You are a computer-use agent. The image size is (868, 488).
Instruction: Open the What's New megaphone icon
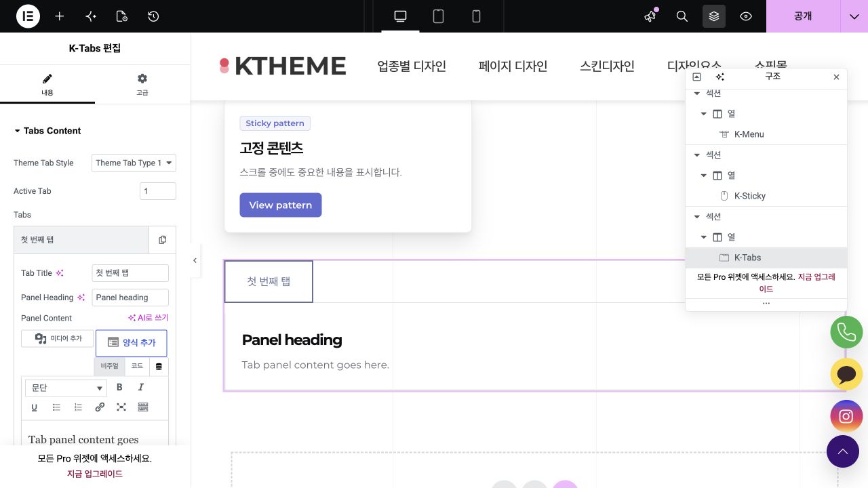[x=651, y=16]
